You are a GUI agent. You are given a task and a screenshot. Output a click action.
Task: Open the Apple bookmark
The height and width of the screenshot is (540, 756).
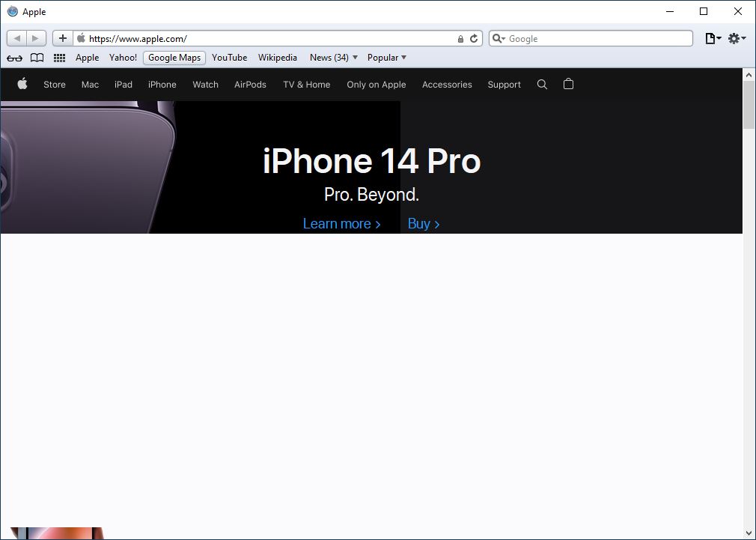pyautogui.click(x=88, y=58)
